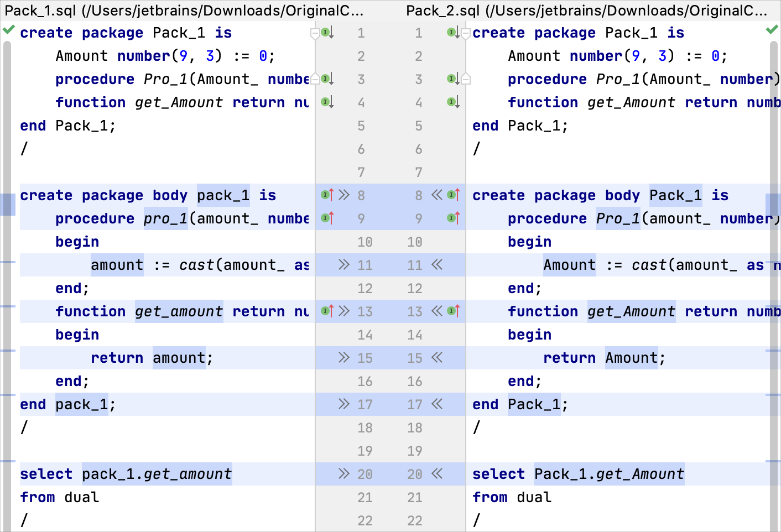Collapse the fold marker beside line 3 left

click(314, 79)
